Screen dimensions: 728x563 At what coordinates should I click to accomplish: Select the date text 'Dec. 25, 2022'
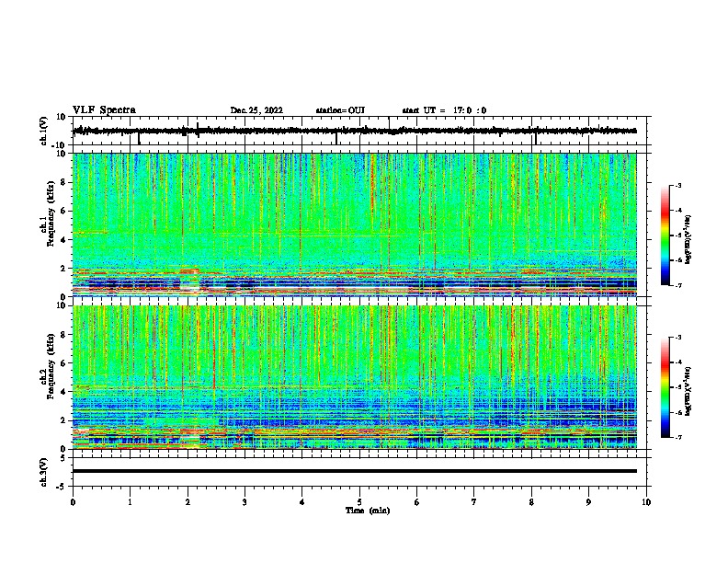(x=256, y=110)
